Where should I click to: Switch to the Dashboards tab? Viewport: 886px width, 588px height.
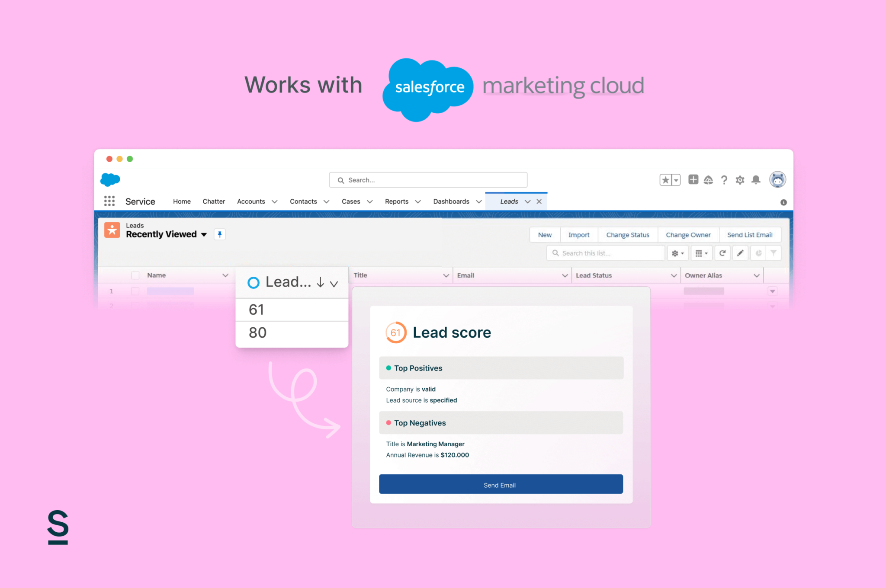[451, 201]
